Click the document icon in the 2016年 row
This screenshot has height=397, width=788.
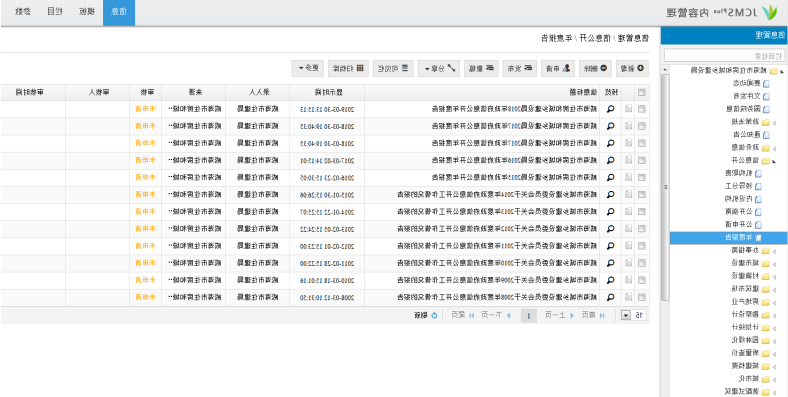pyautogui.click(x=628, y=160)
